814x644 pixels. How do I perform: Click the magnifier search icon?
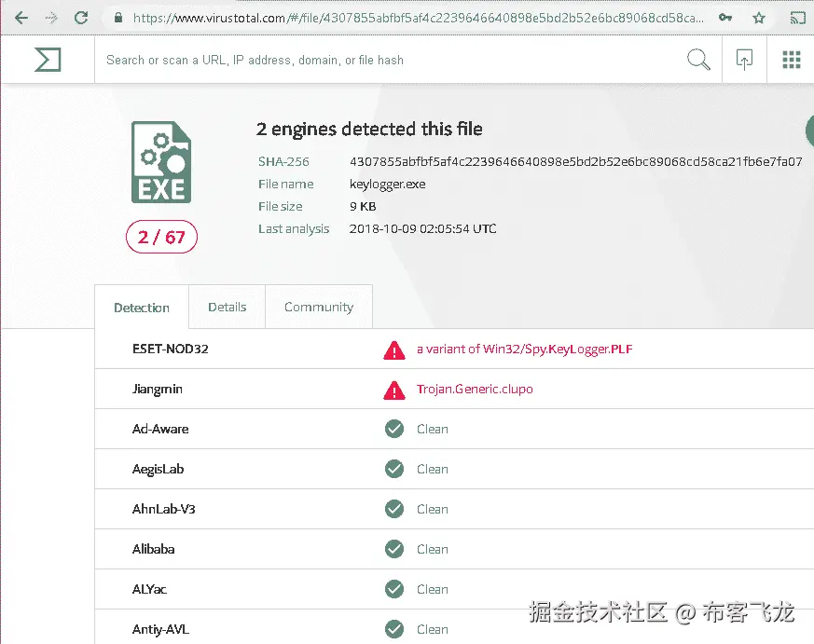point(698,59)
